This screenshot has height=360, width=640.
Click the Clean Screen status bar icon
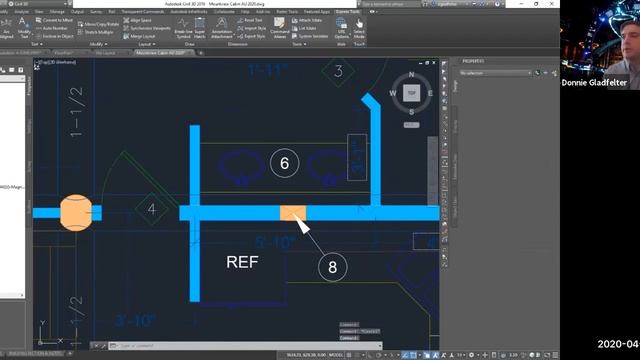[x=547, y=355]
